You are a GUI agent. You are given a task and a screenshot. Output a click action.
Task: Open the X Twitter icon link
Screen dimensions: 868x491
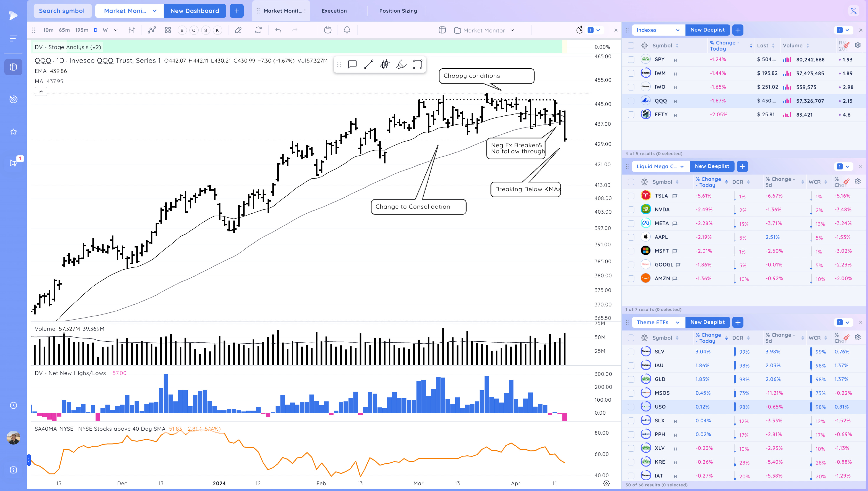click(x=853, y=11)
